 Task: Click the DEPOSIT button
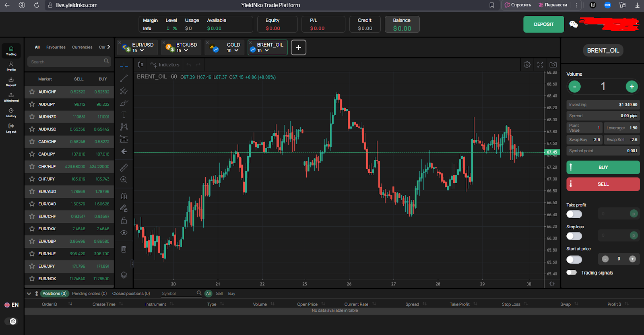click(x=543, y=24)
